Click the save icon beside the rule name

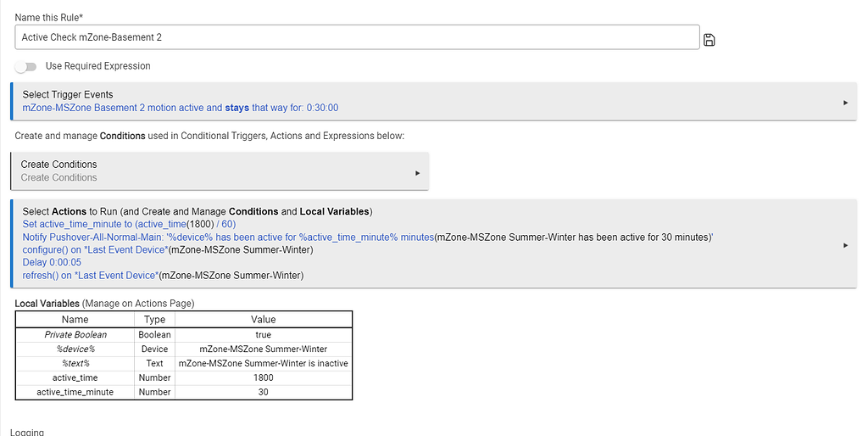[x=709, y=40]
